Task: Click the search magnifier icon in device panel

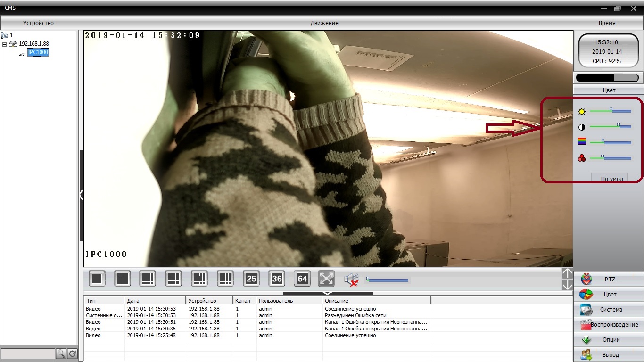Action: pyautogui.click(x=61, y=354)
